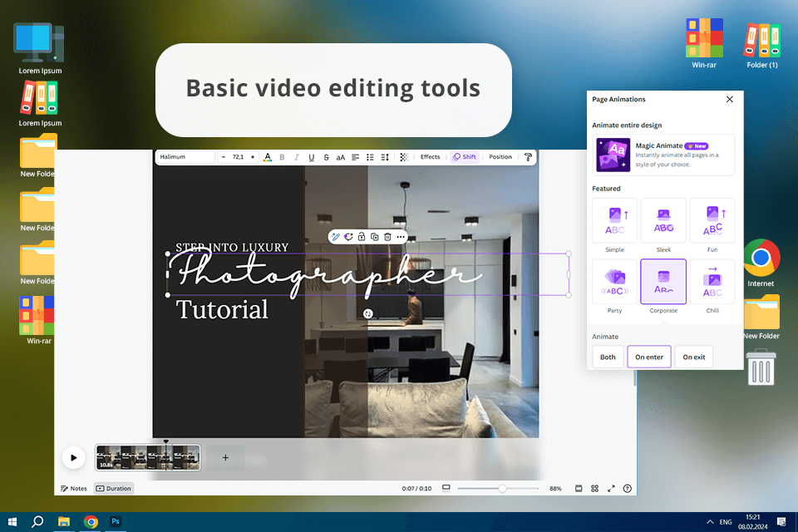
Task: Toggle italic formatting in text toolbar
Action: (x=297, y=157)
